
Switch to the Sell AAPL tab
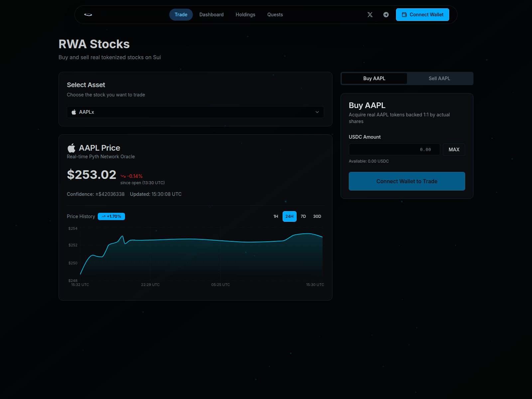439,78
